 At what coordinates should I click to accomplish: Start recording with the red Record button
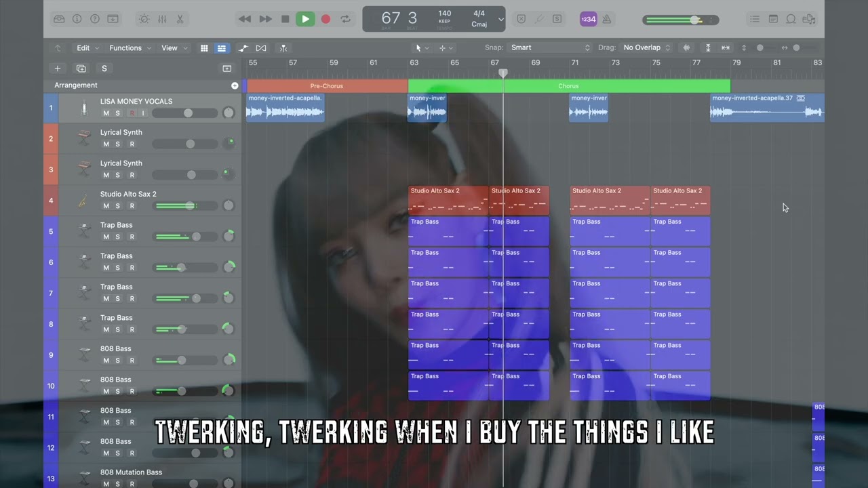pyautogui.click(x=325, y=19)
